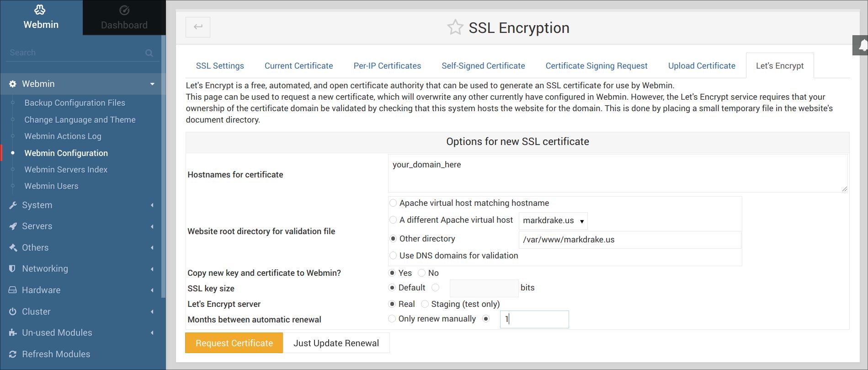Viewport: 868px width, 370px height.
Task: Switch to Upload Certificate tab
Action: (x=702, y=66)
